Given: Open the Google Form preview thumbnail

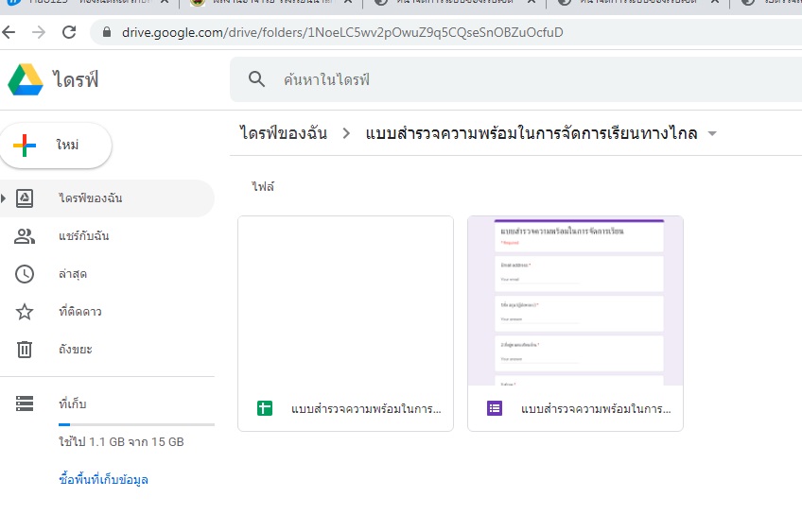Looking at the screenshot, I should pyautogui.click(x=575, y=300).
